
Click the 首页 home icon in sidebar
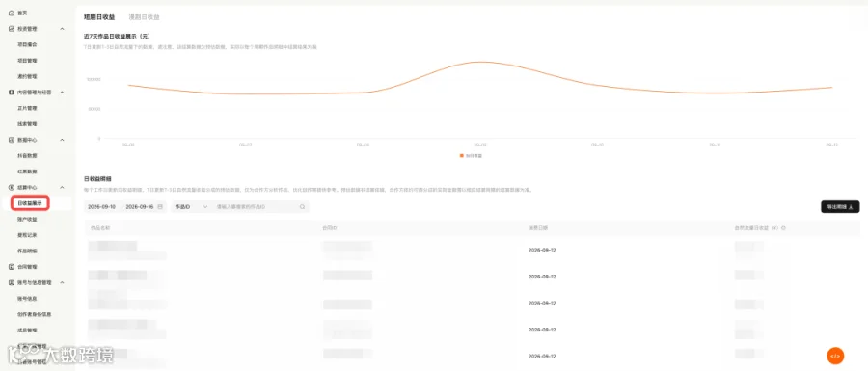pyautogui.click(x=12, y=13)
